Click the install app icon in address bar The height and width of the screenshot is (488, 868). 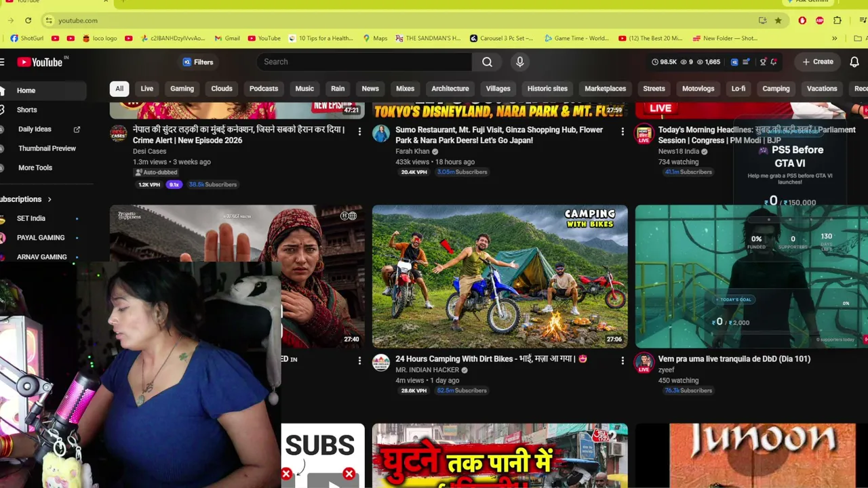tap(762, 20)
